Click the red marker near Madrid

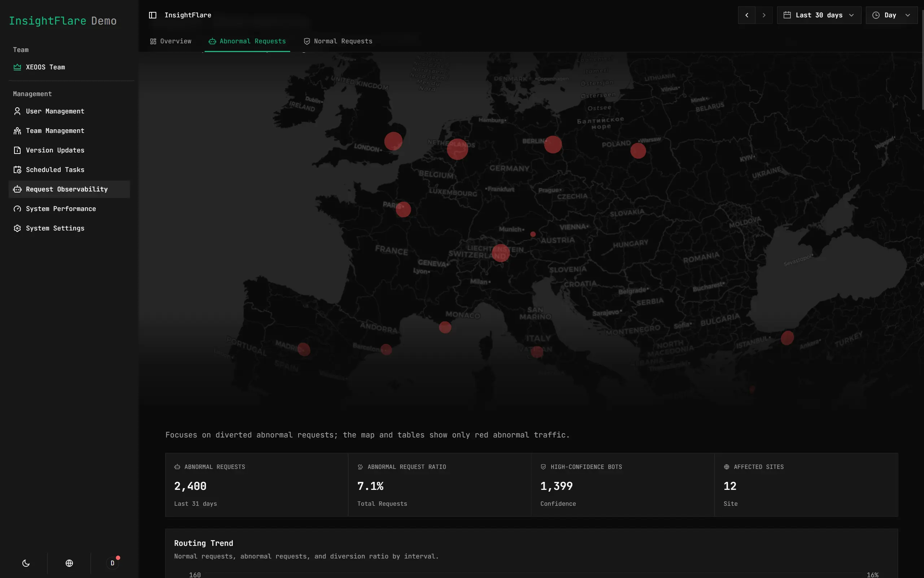pos(304,349)
